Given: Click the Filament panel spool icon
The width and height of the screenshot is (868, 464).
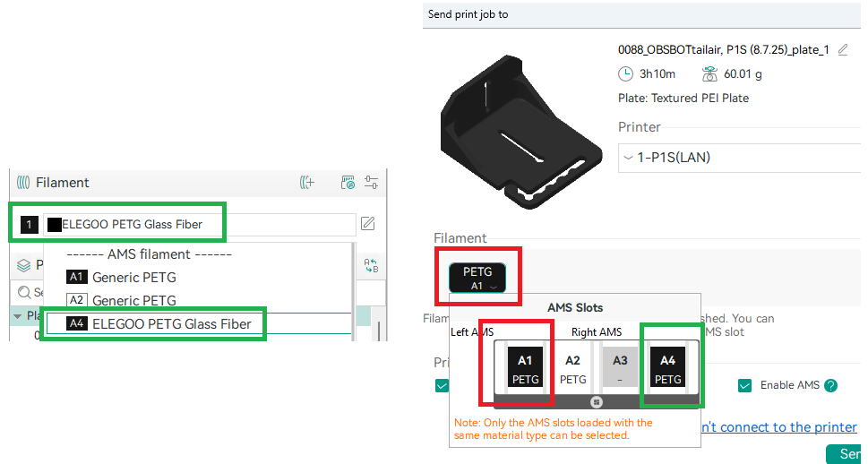Looking at the screenshot, I should click(23, 182).
